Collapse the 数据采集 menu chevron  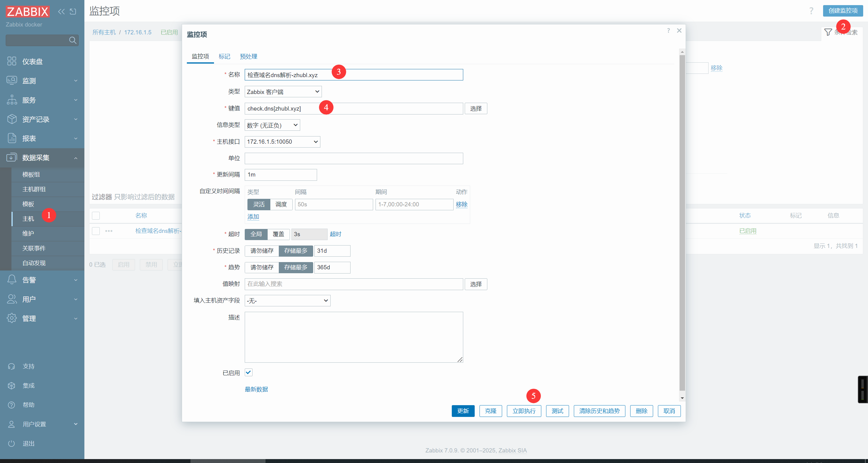(x=76, y=158)
